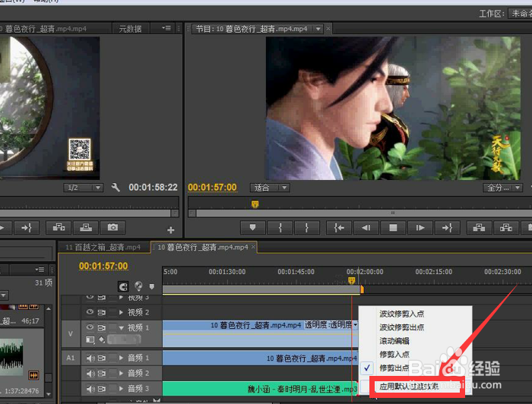The image size is (532, 404).
Task: Select 修剪入点 from context menu
Action: (394, 355)
